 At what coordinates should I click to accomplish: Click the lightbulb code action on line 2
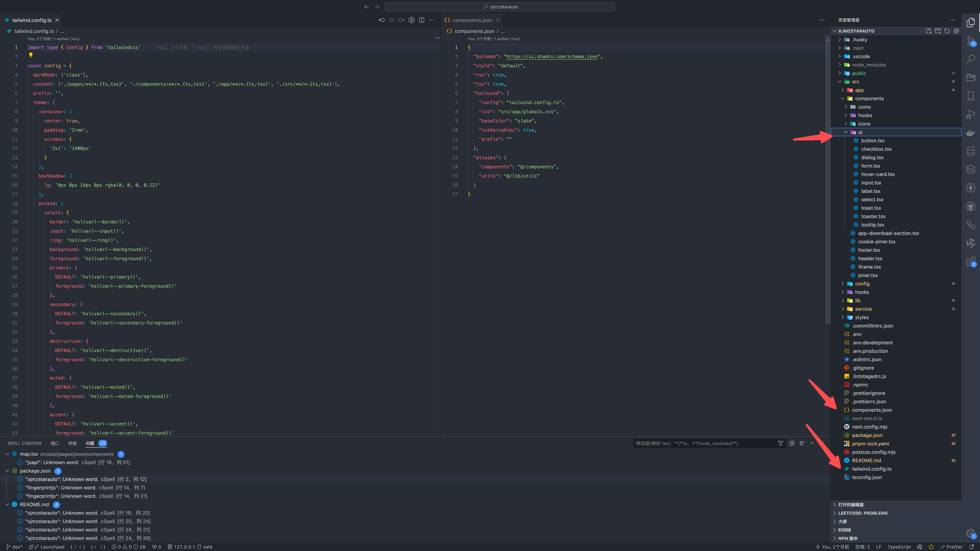31,55
